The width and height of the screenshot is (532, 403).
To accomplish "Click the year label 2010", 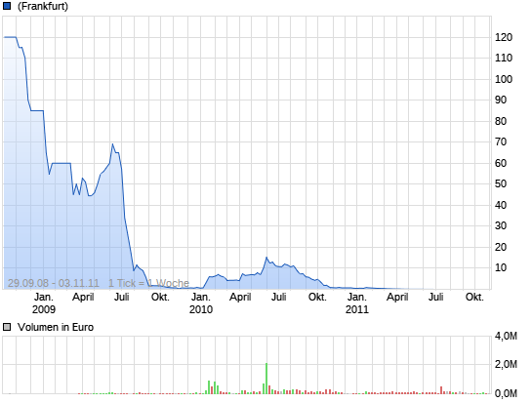I will point(201,309).
